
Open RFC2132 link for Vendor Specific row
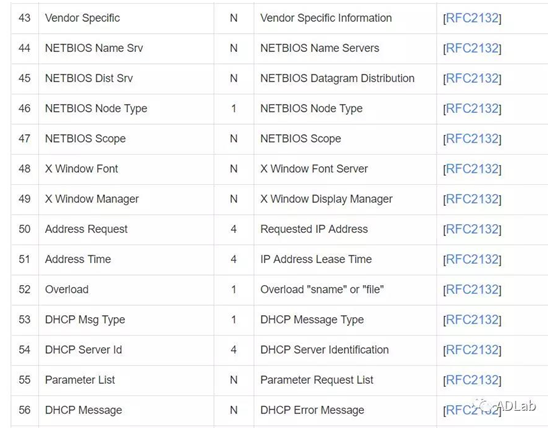coord(472,18)
